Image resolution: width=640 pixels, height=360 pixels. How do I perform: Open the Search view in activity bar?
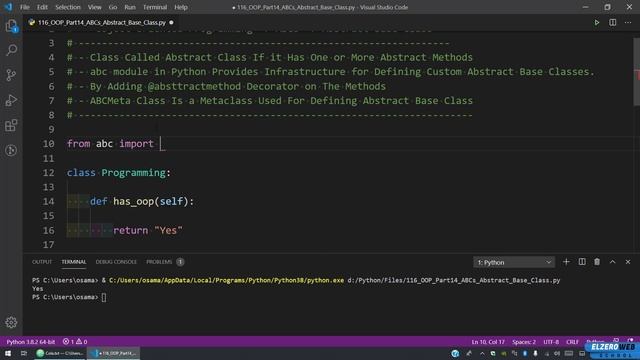point(11,50)
